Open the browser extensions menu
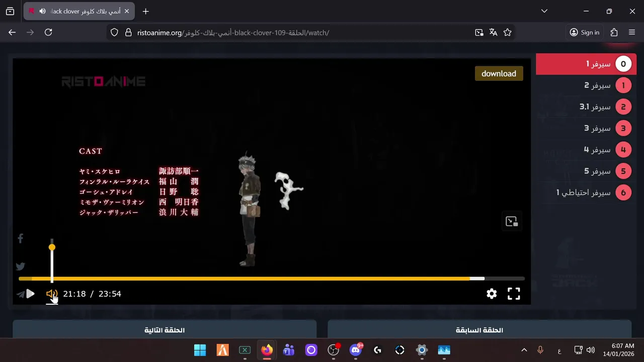This screenshot has width=644, height=362. (614, 32)
